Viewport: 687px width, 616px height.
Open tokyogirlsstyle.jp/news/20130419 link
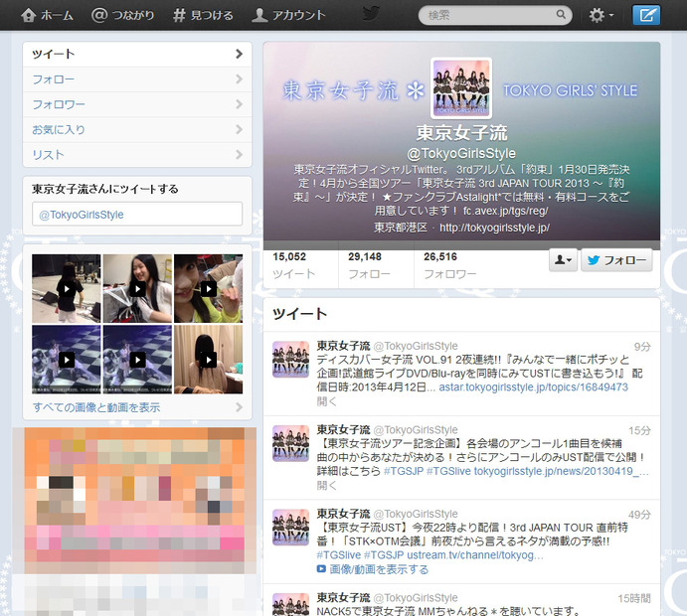tap(562, 471)
